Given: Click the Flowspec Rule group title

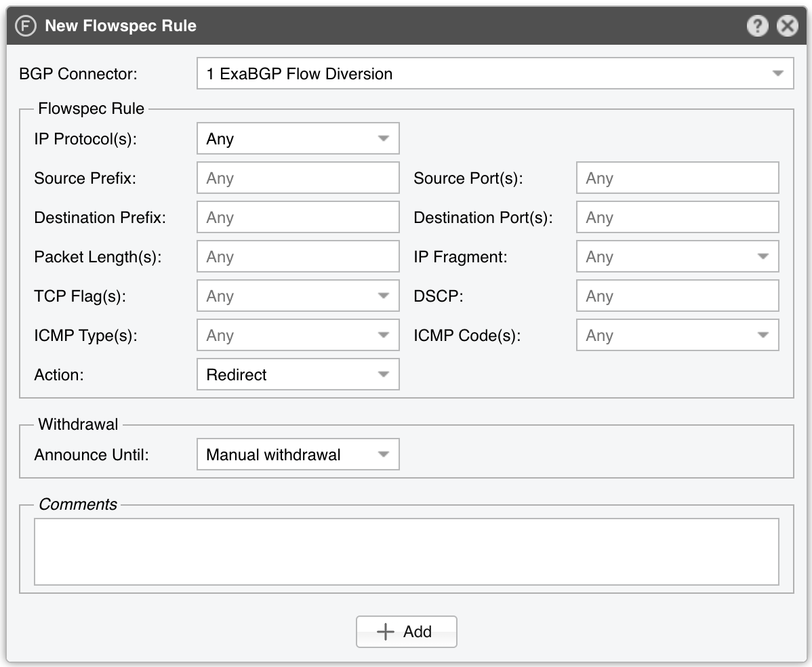Looking at the screenshot, I should [x=91, y=108].
